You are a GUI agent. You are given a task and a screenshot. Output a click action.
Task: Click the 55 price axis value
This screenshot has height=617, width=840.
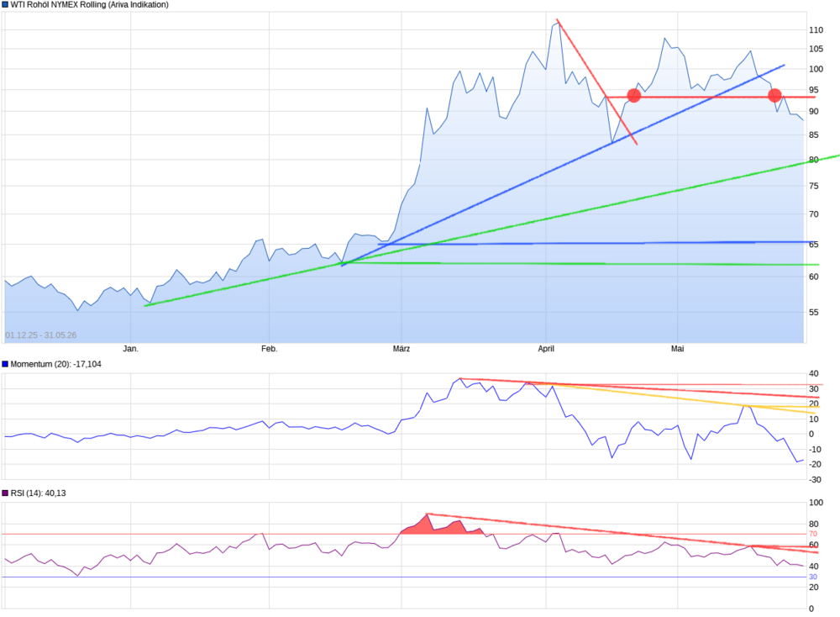[x=814, y=313]
